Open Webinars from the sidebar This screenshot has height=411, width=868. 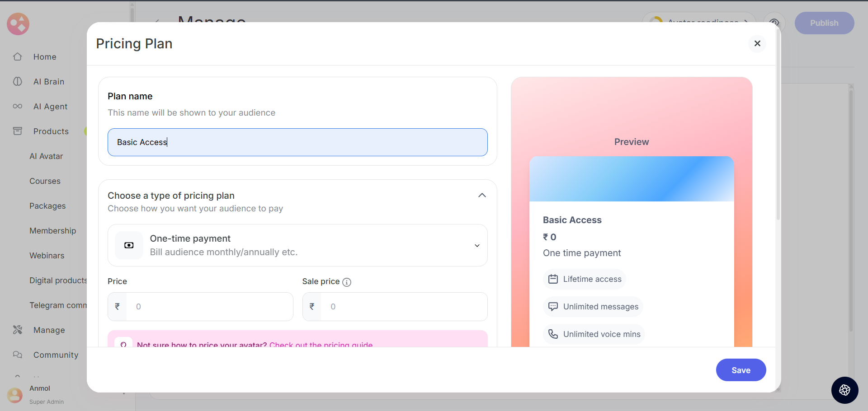47,256
